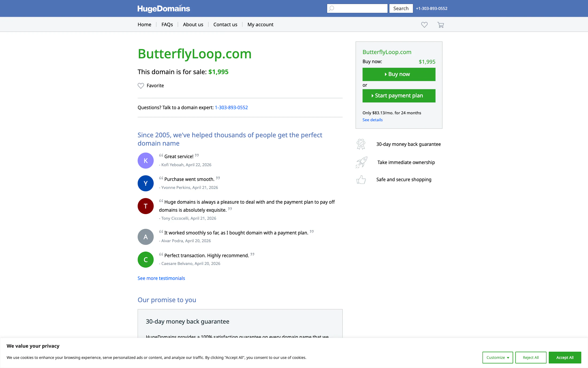
Task: Click Start payment plan button
Action: 399,96
